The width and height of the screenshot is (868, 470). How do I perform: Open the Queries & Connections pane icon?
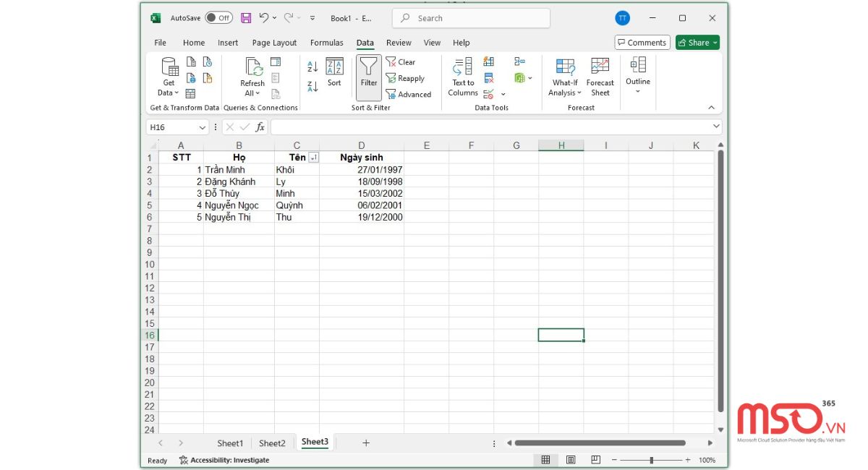276,62
